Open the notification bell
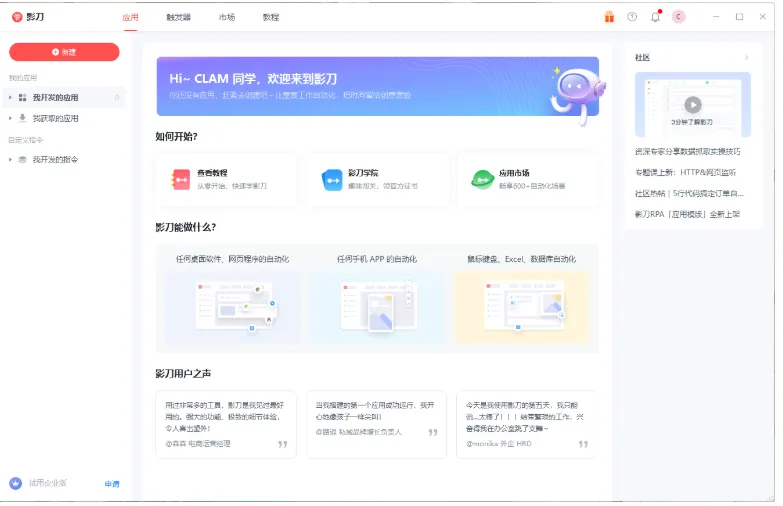This screenshot has height=506, width=783. coord(655,17)
